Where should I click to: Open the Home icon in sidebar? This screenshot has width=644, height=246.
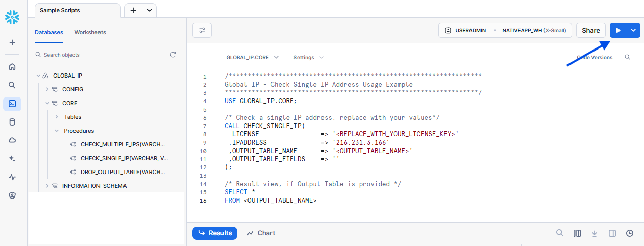click(x=12, y=66)
